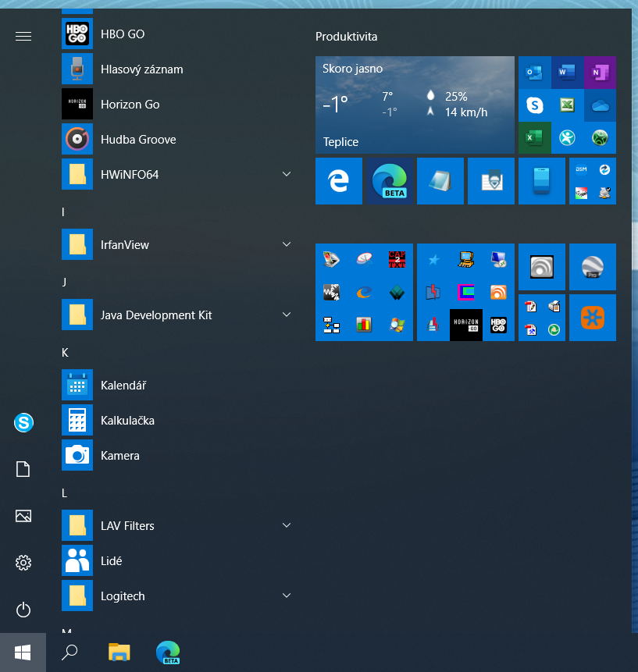Open the Teplice weather tile
The image size is (638, 672).
click(x=415, y=105)
